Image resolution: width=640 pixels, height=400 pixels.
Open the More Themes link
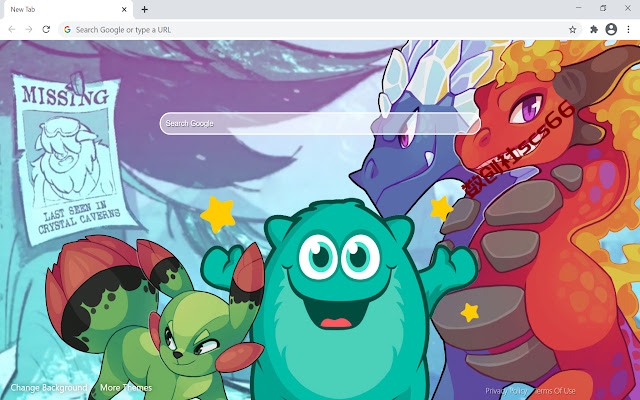tap(126, 387)
